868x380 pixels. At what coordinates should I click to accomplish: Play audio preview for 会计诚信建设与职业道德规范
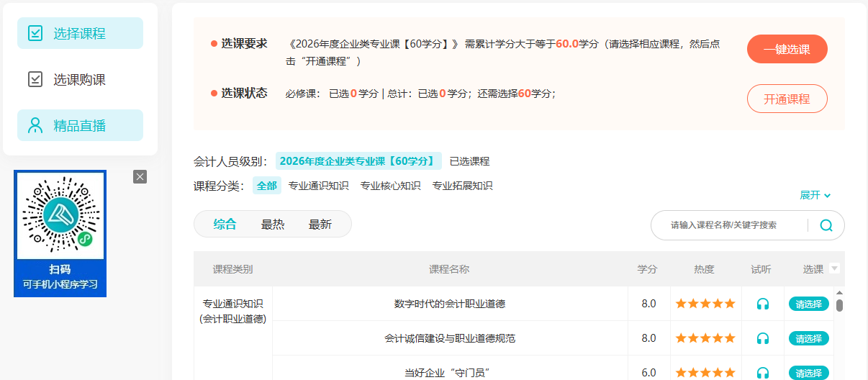pyautogui.click(x=763, y=338)
